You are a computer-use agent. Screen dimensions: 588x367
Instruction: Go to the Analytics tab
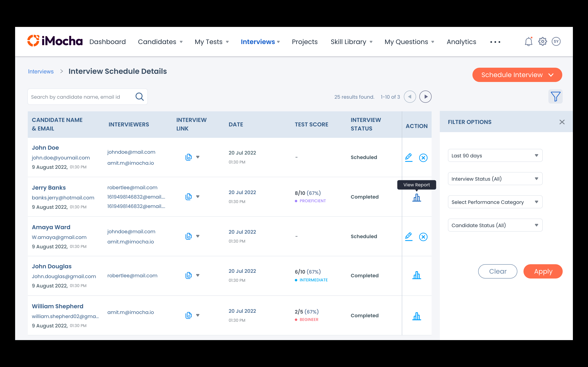461,42
